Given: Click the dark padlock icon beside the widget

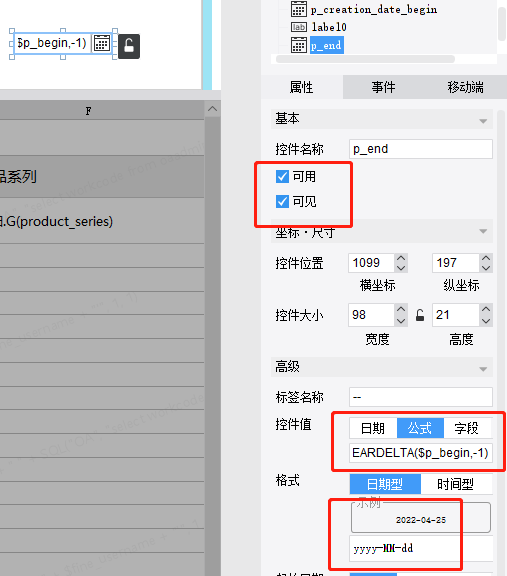Looking at the screenshot, I should pos(129,46).
